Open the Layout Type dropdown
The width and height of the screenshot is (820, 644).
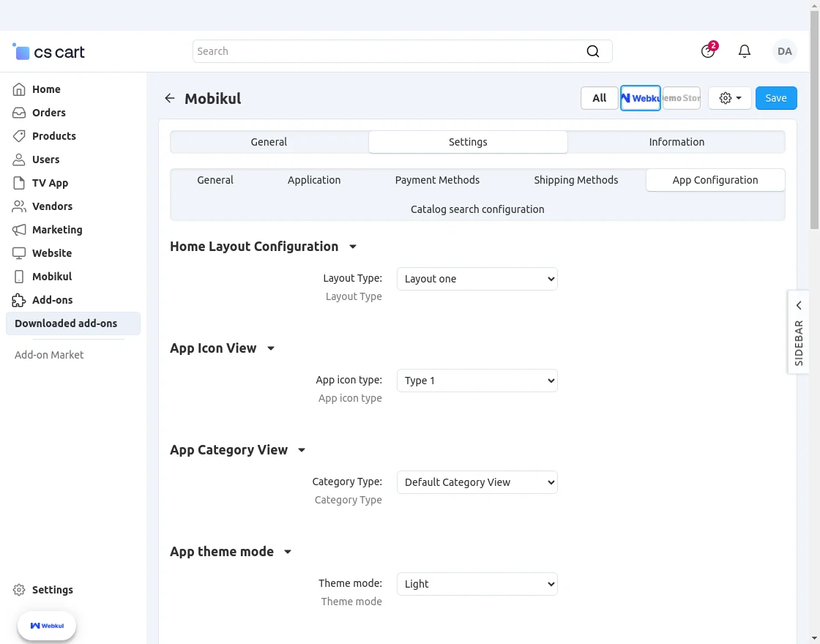point(477,279)
